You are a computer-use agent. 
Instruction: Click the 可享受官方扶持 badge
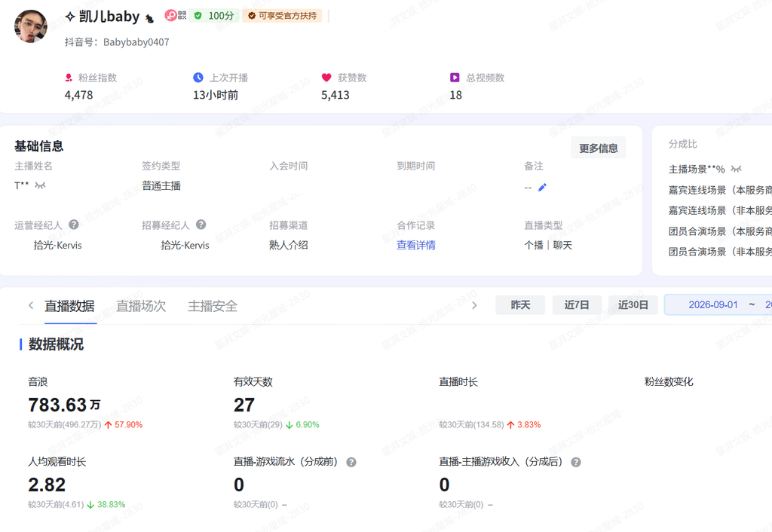[282, 16]
